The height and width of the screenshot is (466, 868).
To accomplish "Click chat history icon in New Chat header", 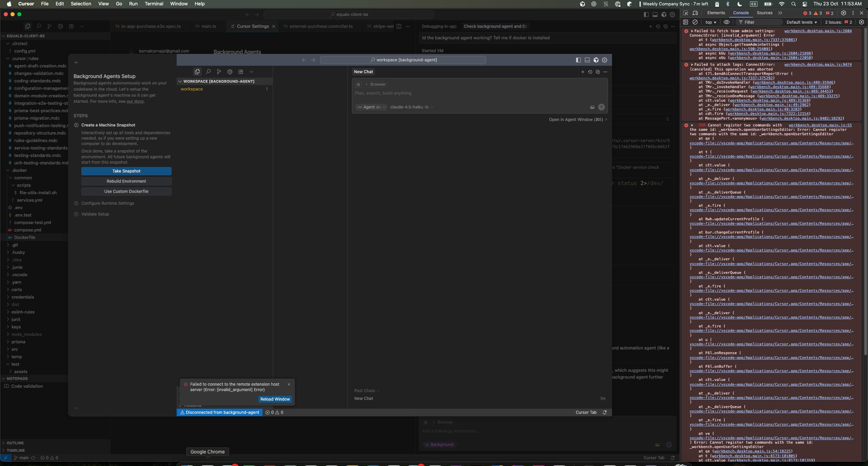I will 590,72.
